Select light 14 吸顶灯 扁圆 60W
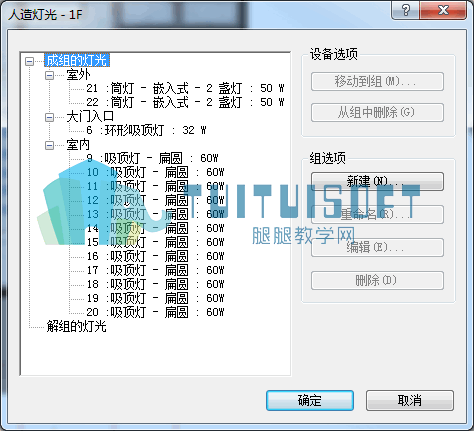This screenshot has width=474, height=431. point(155,228)
